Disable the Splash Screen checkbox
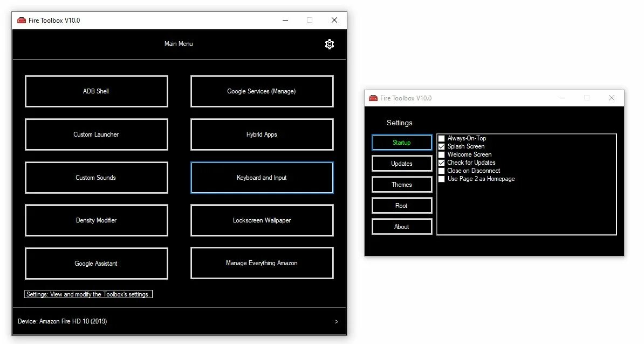Viewport: 644px width, 344px height. click(x=442, y=146)
